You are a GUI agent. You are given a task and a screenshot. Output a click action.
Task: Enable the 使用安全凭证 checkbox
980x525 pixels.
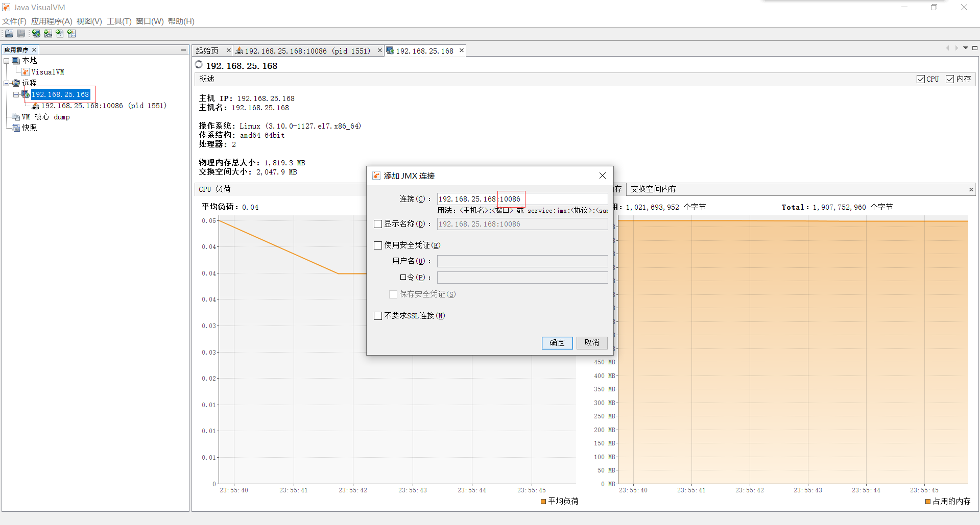[x=378, y=245]
